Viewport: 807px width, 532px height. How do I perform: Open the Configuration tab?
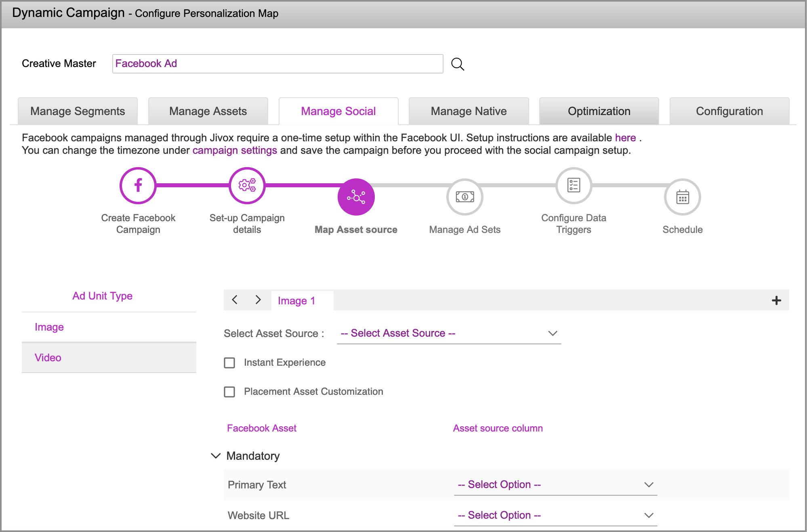tap(729, 111)
